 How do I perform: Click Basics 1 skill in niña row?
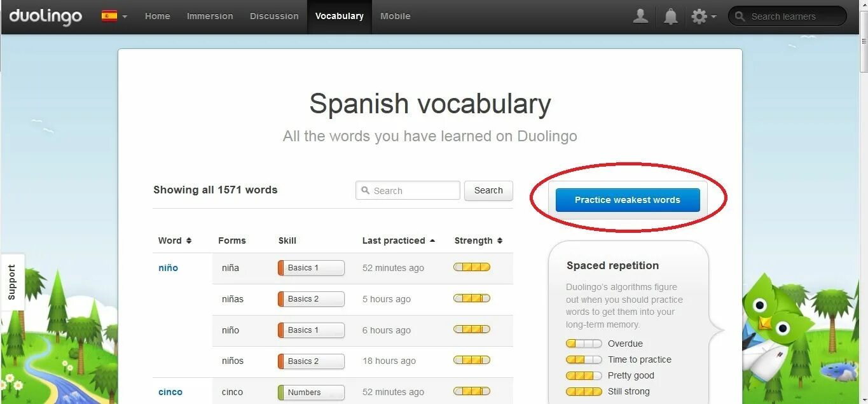pos(311,268)
